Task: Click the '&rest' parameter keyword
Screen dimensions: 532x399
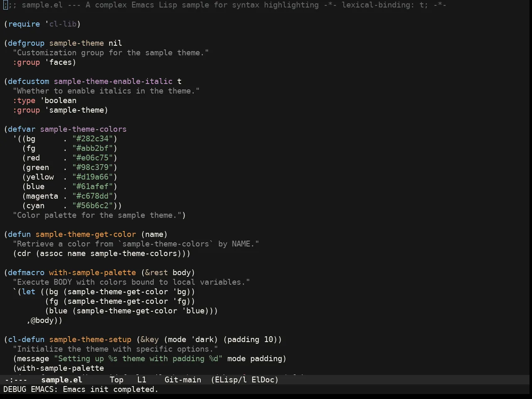Action: (157, 273)
